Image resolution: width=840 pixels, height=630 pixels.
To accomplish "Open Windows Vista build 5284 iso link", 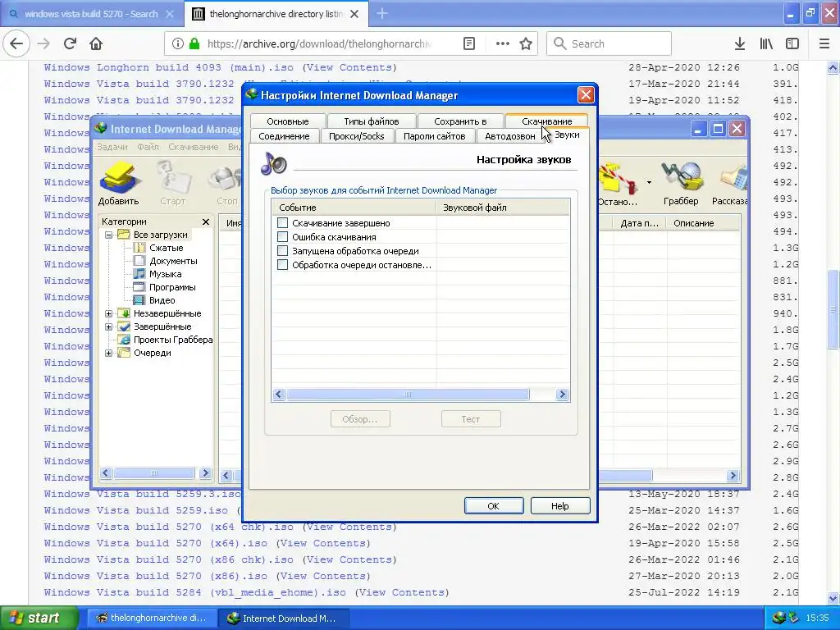I will (195, 592).
